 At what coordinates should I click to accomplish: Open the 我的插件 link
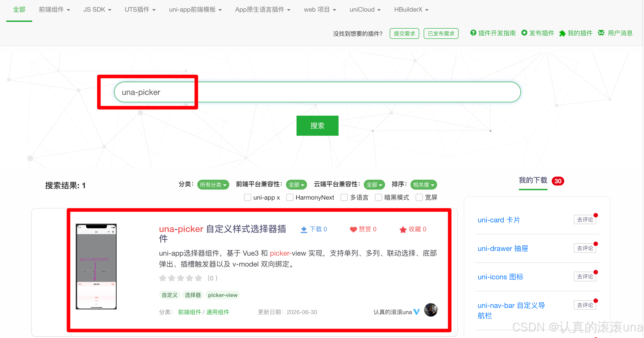tap(580, 33)
